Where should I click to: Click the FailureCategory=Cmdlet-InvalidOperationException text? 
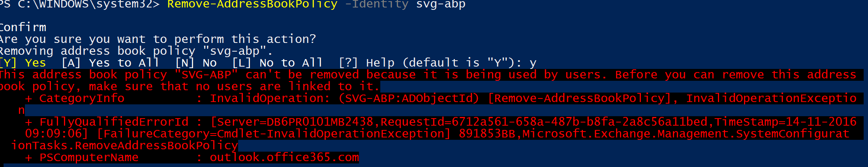coord(274,134)
